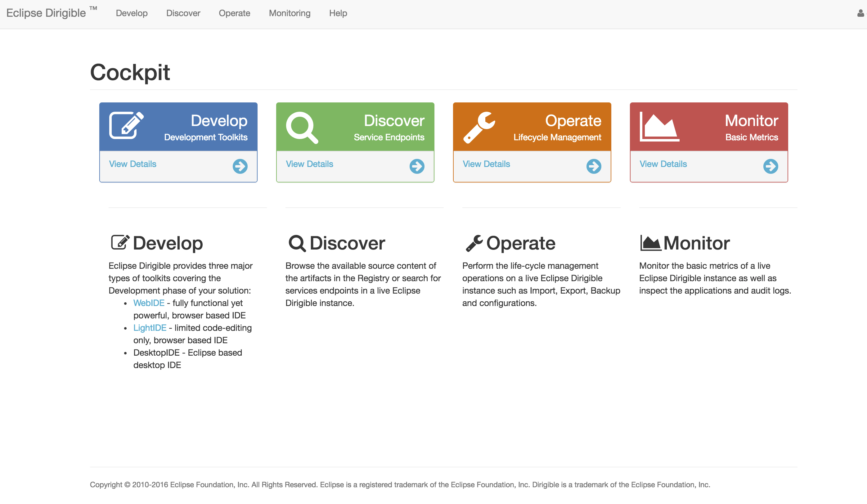The height and width of the screenshot is (504, 867).
Task: Open the Help menu in navbar
Action: (338, 13)
